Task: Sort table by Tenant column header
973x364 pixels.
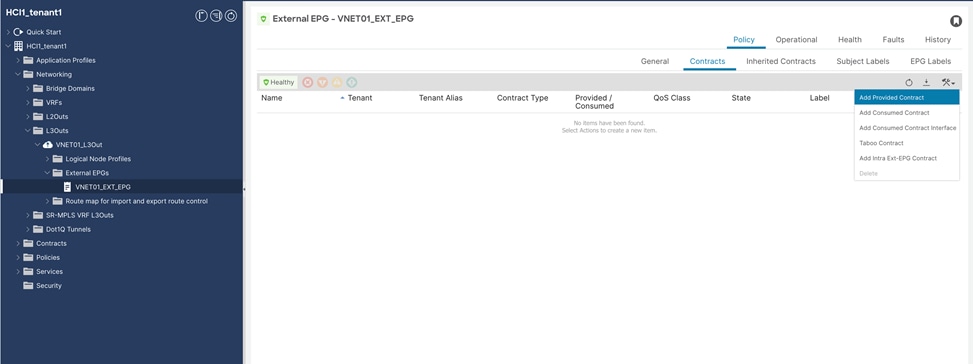Action: coord(360,98)
